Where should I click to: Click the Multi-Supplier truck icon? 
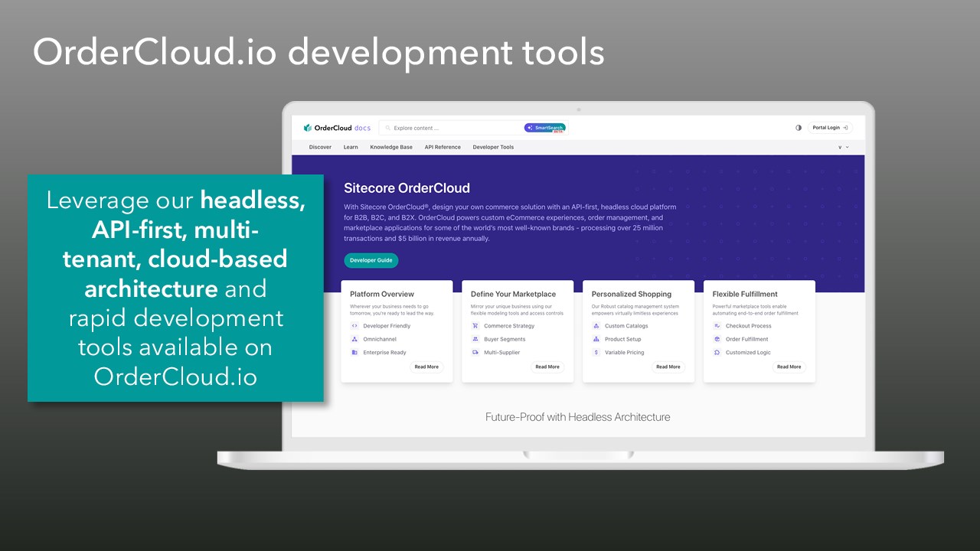click(x=475, y=353)
